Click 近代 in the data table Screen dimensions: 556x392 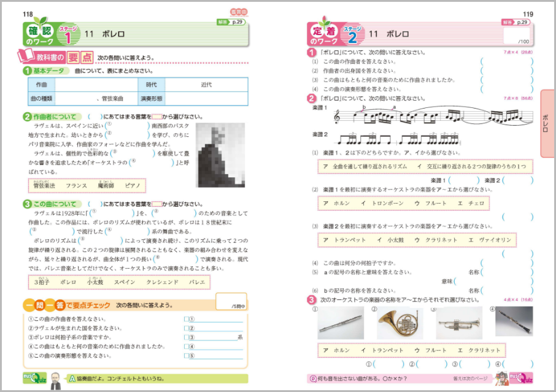(x=206, y=85)
